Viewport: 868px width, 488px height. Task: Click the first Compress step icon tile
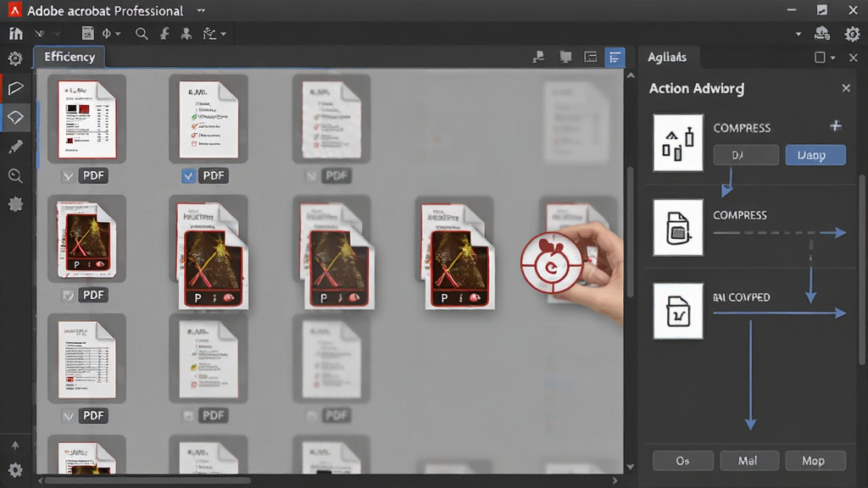678,142
